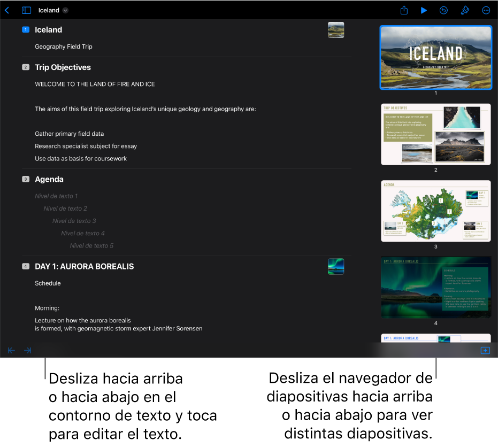Edit the 'Trip Objectives' title text
This screenshot has height=448, width=498.
click(63, 67)
